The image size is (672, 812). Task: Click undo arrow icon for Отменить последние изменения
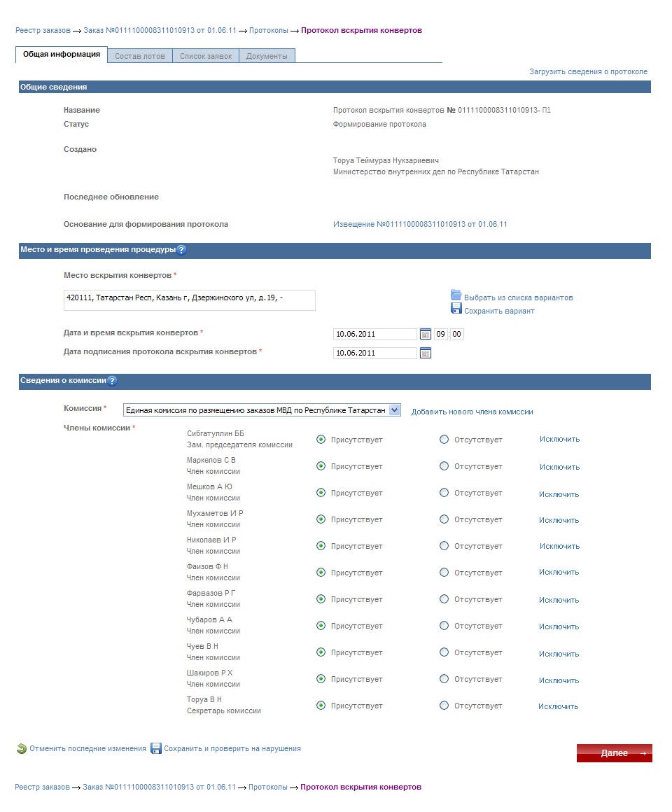pyautogui.click(x=22, y=749)
